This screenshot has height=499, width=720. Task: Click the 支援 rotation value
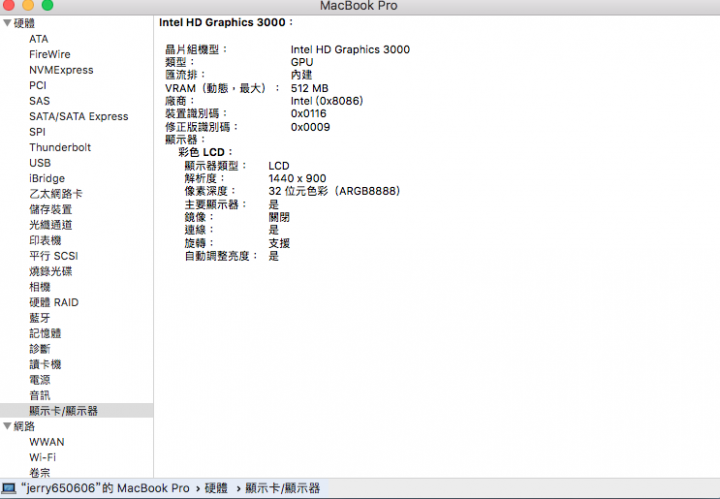click(x=279, y=243)
